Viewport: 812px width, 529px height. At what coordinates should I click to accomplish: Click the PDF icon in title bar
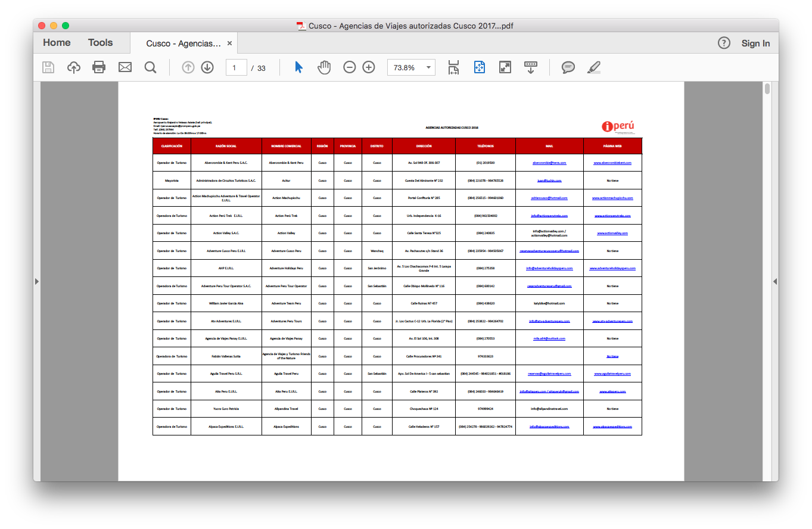point(301,26)
